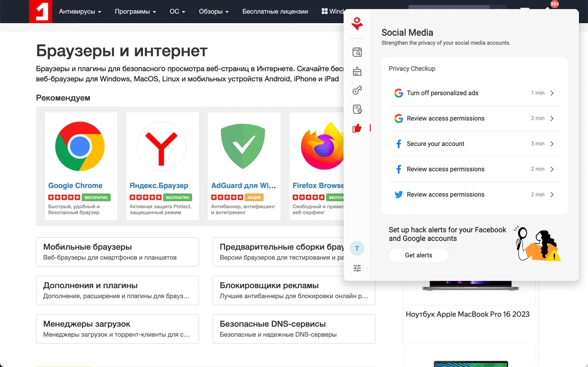Click the Быстрый, удобный и безопасный браузер description
Image resolution: width=588 pixels, height=367 pixels.
click(x=74, y=210)
